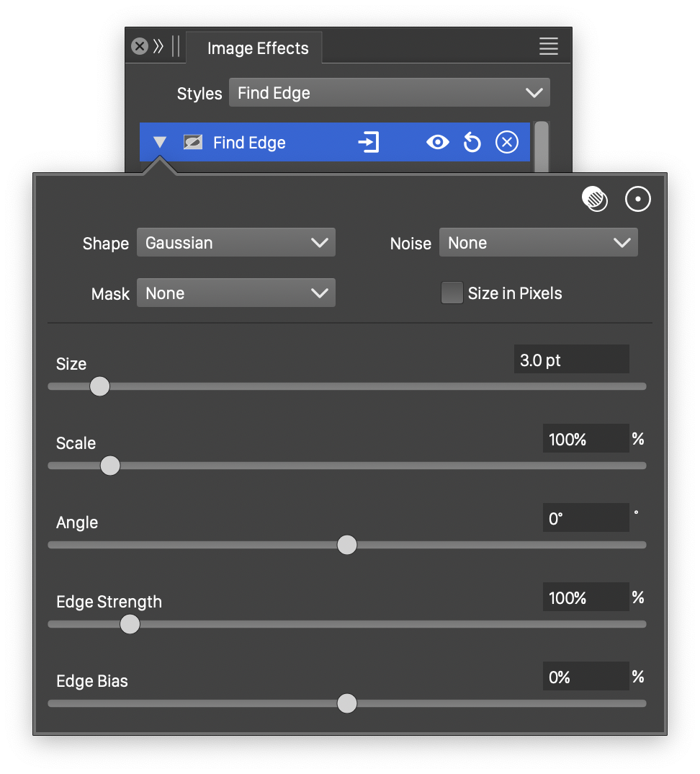The width and height of the screenshot is (700, 774).
Task: Open the Mask dropdown
Action: (236, 293)
